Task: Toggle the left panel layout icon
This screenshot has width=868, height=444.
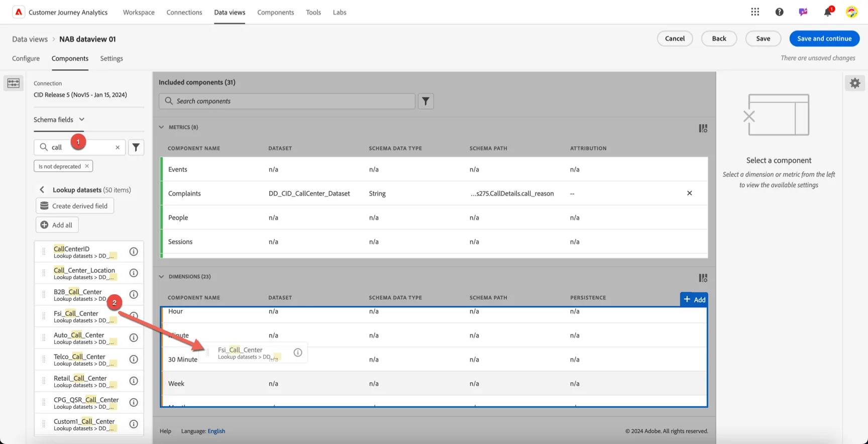Action: coord(14,83)
